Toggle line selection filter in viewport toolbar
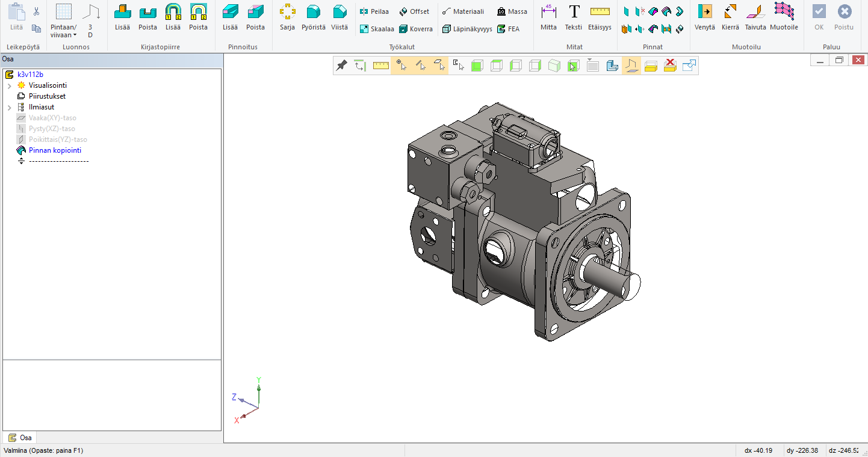 pyautogui.click(x=421, y=66)
